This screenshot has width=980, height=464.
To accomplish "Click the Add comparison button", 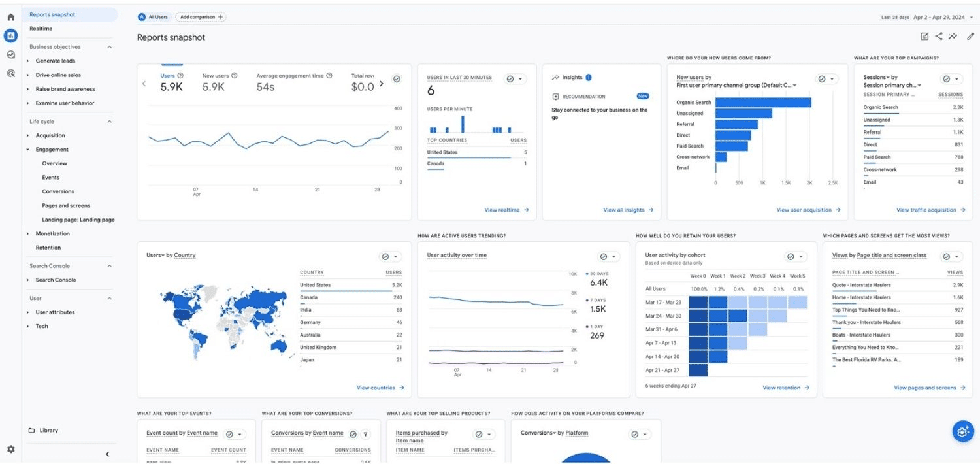I will click(x=201, y=17).
